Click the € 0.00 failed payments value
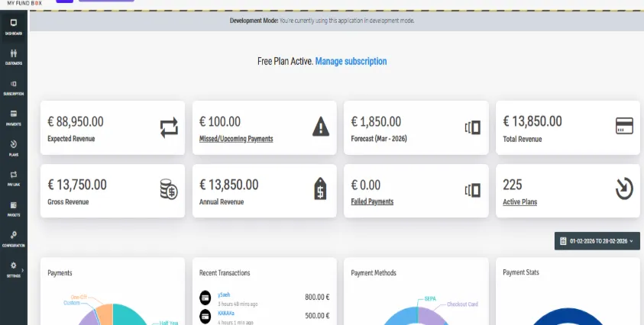644x325 pixels. (x=365, y=185)
